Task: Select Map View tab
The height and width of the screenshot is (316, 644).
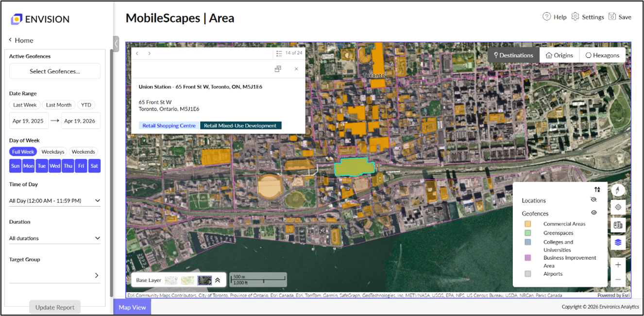Action: coord(132,307)
